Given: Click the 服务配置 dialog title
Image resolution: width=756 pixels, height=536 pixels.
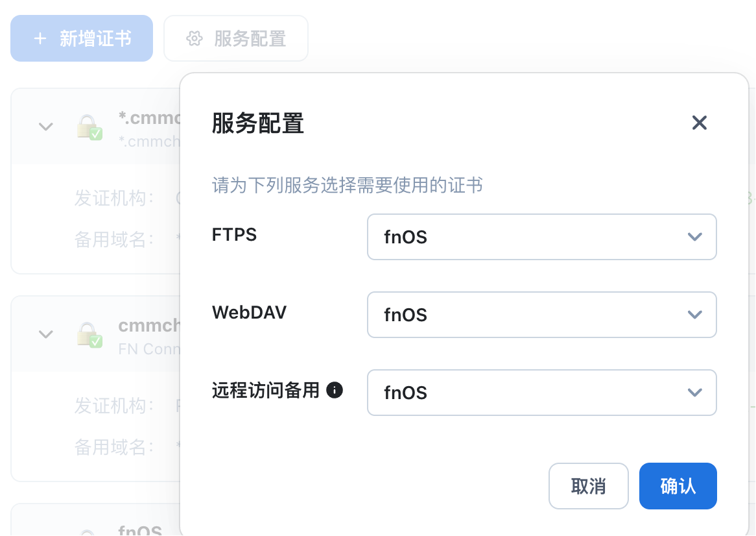Looking at the screenshot, I should tap(258, 123).
